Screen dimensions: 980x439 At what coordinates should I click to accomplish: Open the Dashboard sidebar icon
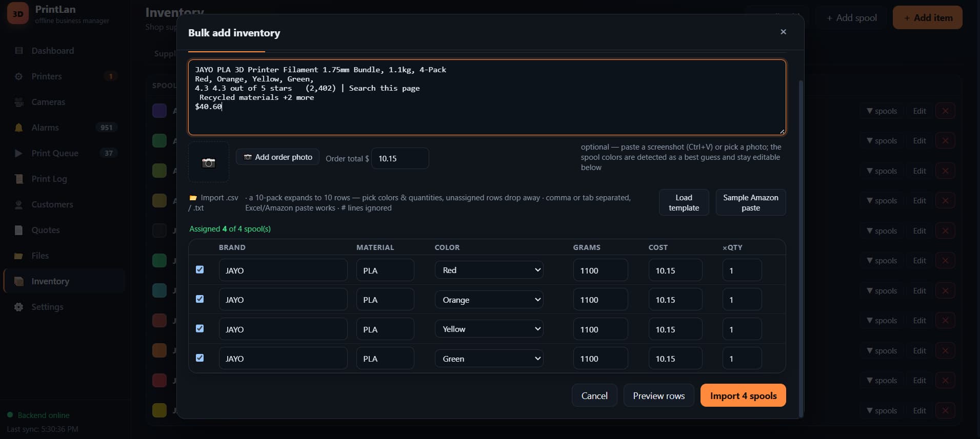click(19, 51)
